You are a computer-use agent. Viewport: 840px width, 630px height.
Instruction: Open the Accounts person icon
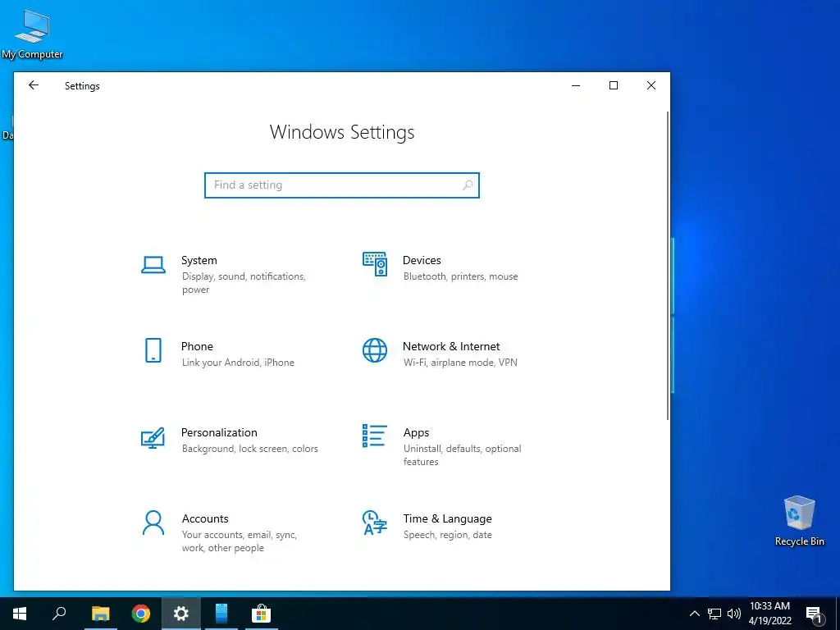pos(153,523)
